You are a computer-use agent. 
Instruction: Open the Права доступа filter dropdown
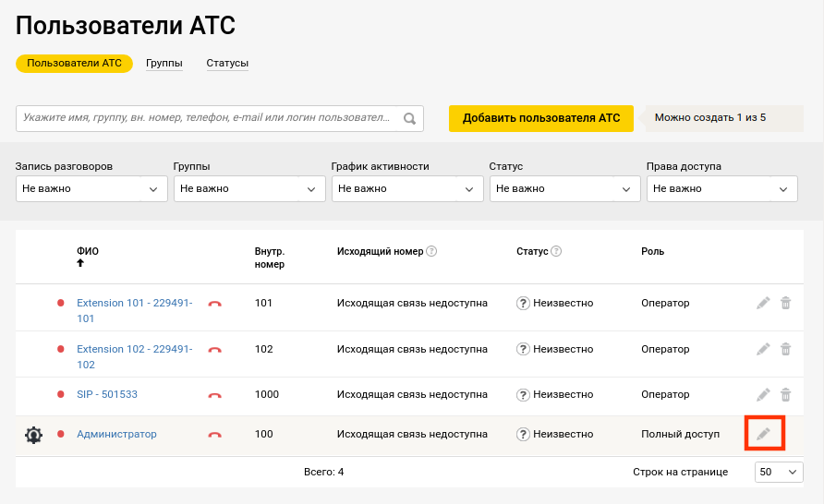[x=722, y=188]
